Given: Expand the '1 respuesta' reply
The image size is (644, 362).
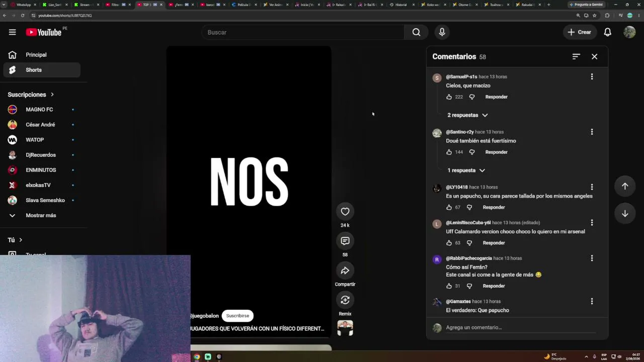Looking at the screenshot, I should tap(466, 170).
